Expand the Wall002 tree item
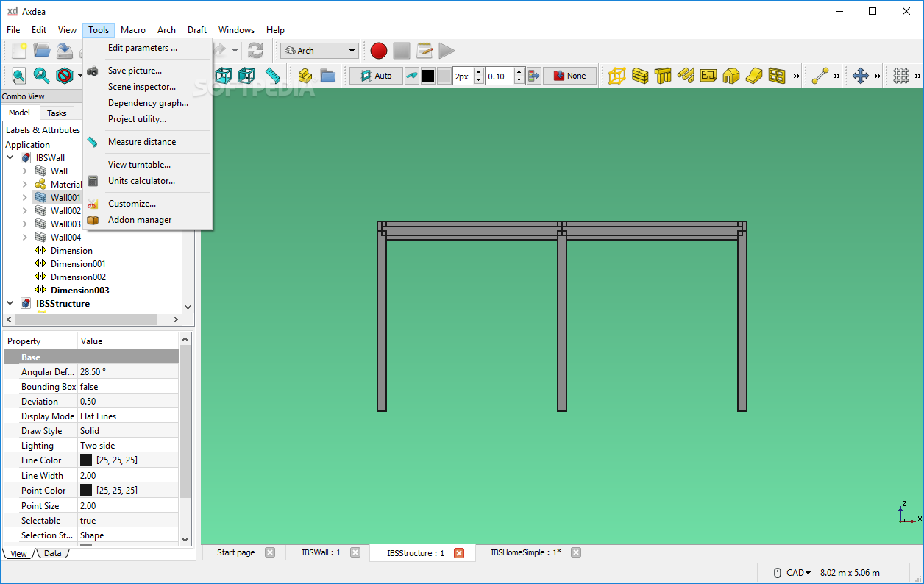 tap(24, 210)
